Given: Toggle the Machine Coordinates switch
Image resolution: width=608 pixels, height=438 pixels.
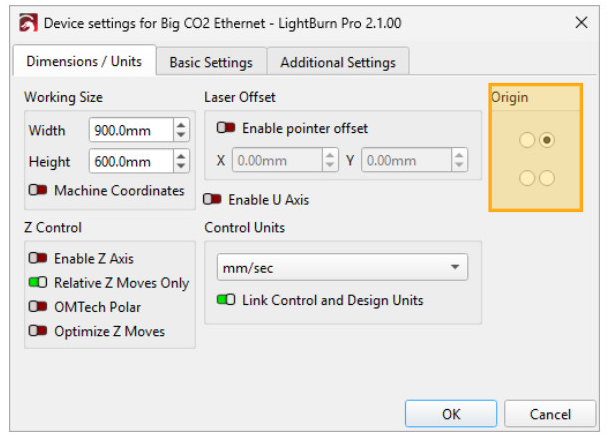Looking at the screenshot, I should [39, 190].
